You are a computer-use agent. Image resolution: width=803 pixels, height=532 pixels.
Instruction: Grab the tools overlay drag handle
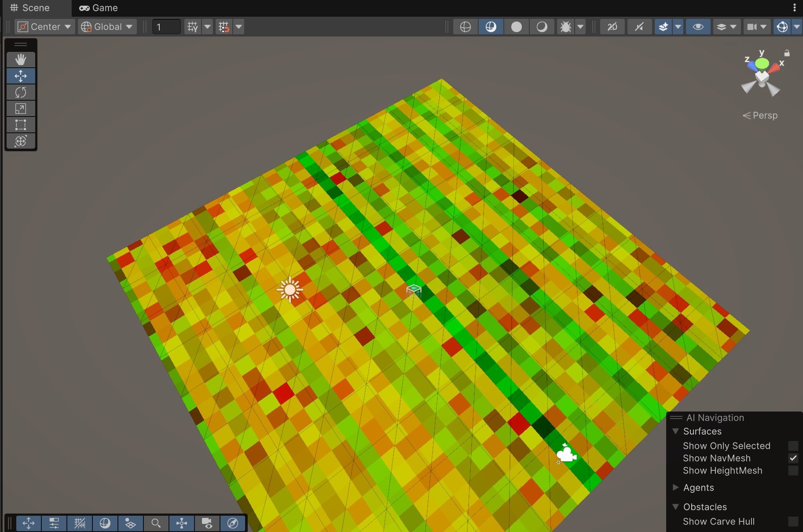click(21, 44)
